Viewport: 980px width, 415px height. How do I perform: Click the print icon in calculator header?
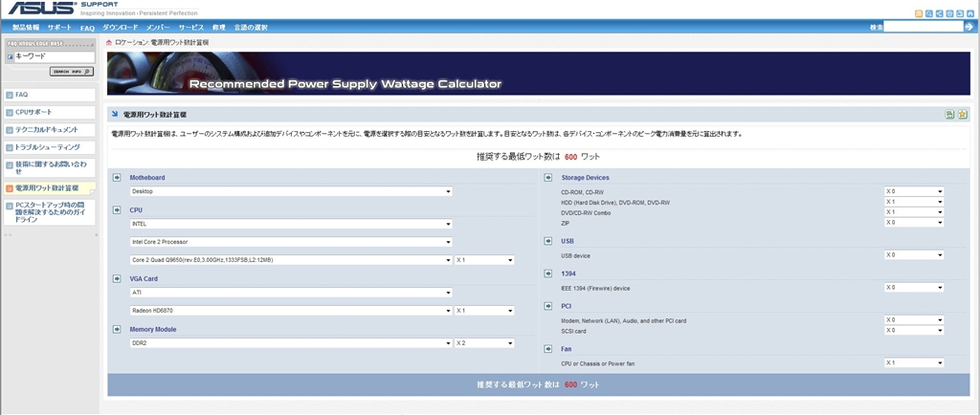(949, 115)
